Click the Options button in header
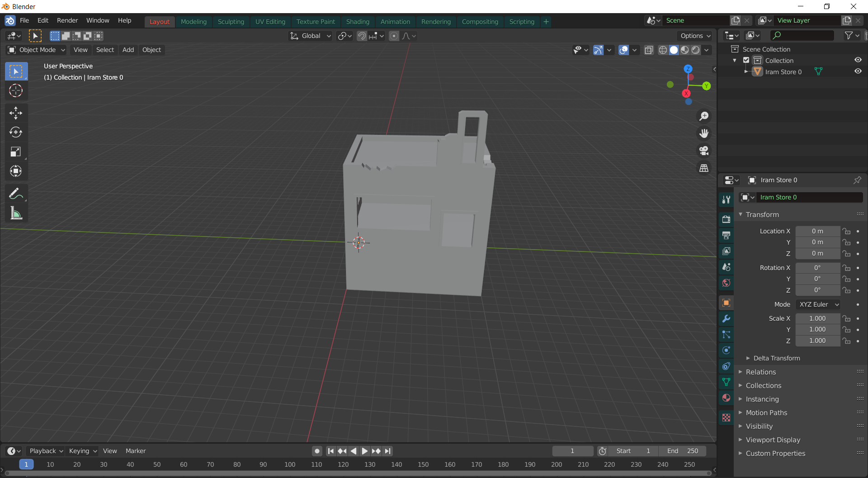Viewport: 868px width, 478px height. (695, 36)
